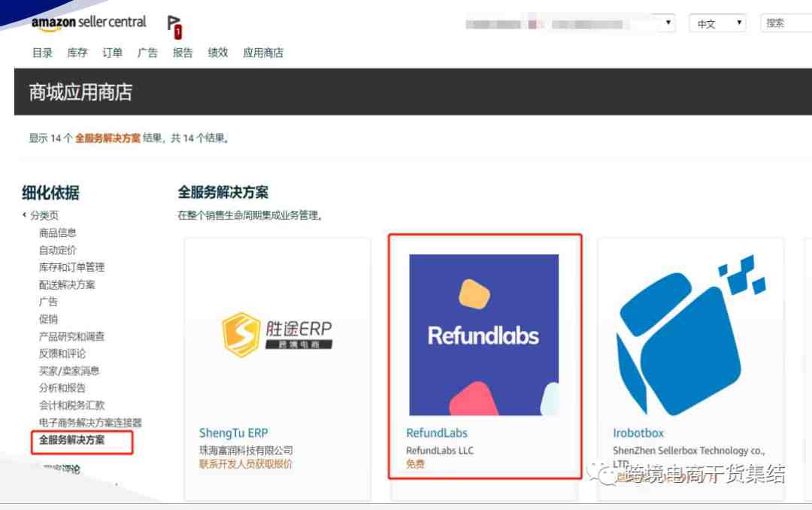
Task: Select the 会计和税务汇款 category
Action: 72,405
